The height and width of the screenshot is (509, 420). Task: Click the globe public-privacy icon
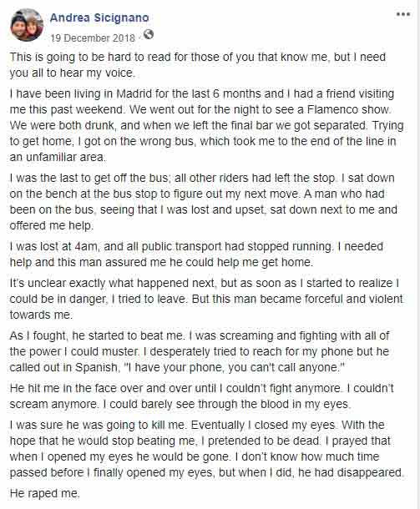[149, 34]
